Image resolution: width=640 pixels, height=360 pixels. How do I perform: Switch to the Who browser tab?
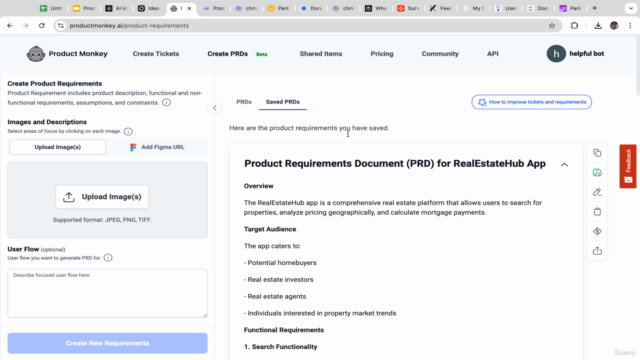(376, 8)
